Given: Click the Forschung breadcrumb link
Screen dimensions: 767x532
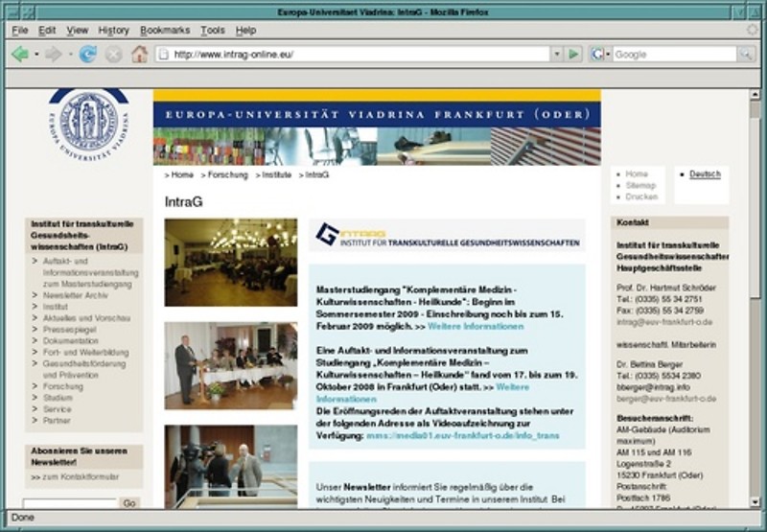Looking at the screenshot, I should [228, 174].
